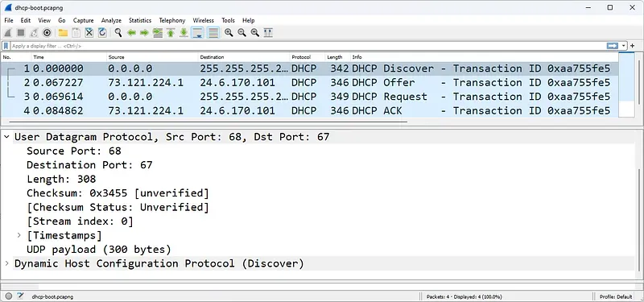
Task: Select 'UDP payload (300 bytes)' line
Action: tap(99, 250)
